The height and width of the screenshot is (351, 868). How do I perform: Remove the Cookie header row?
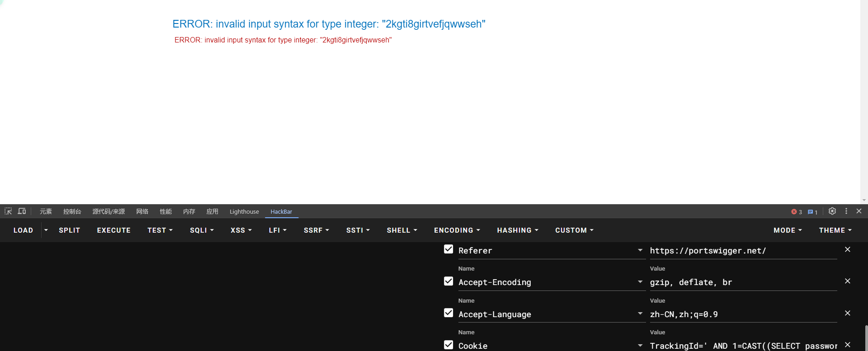pyautogui.click(x=848, y=345)
